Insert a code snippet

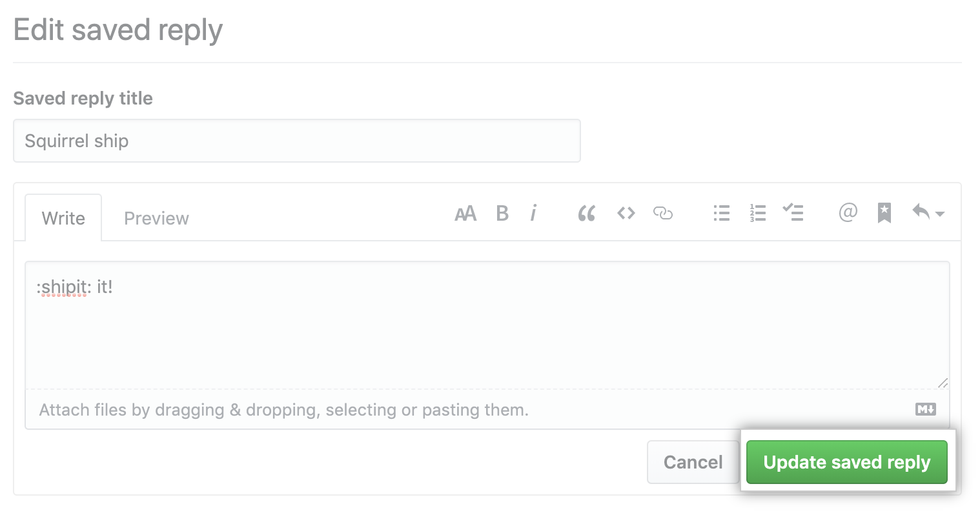[x=625, y=213]
